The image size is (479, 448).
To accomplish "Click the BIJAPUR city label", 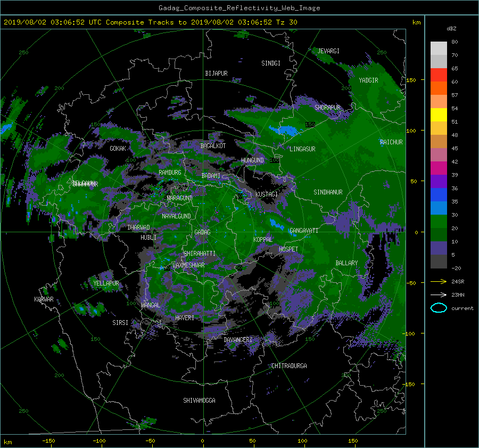I will pyautogui.click(x=216, y=74).
